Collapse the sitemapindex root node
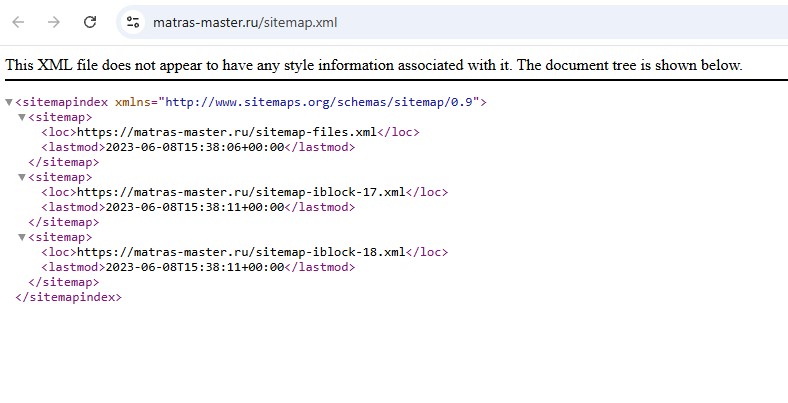The width and height of the screenshot is (788, 403). [9, 103]
